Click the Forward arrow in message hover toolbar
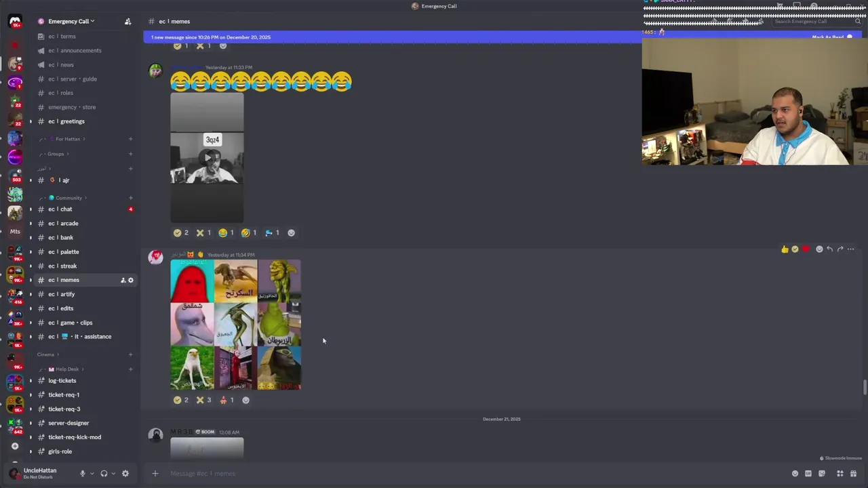The image size is (868, 488). coord(840,249)
